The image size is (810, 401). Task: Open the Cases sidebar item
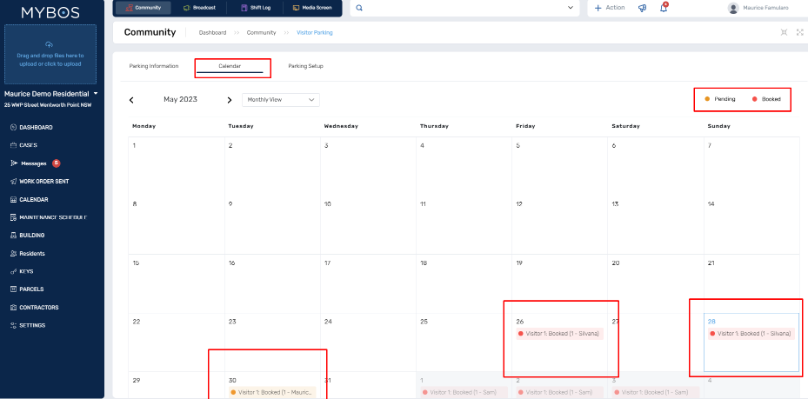tap(28, 145)
